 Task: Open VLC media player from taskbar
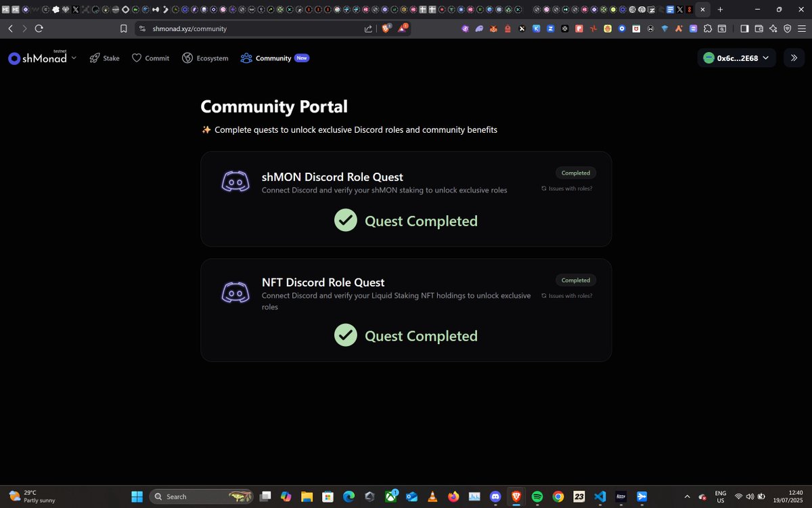432,496
